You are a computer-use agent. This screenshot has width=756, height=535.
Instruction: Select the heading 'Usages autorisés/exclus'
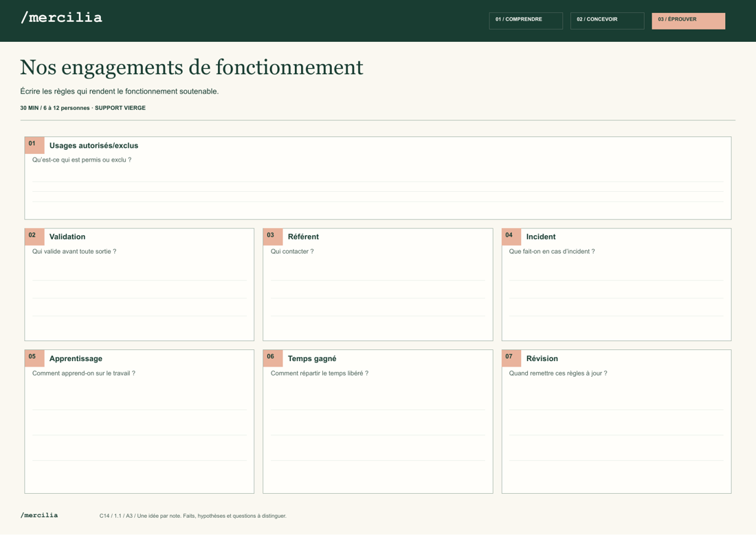pos(93,145)
